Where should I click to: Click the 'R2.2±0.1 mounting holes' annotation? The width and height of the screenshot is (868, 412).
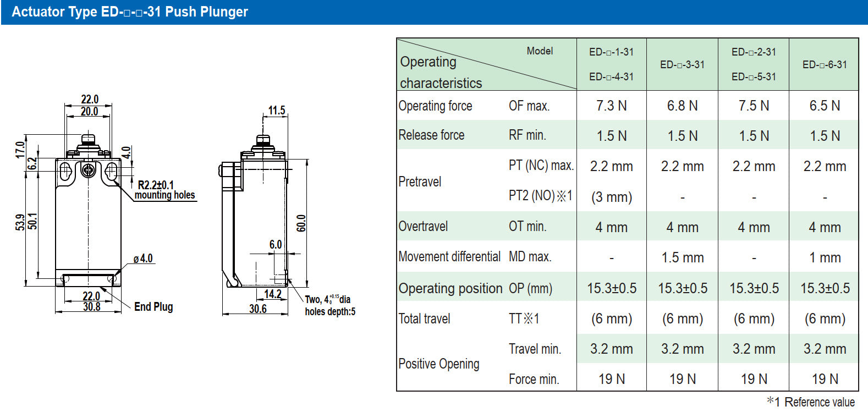164,190
